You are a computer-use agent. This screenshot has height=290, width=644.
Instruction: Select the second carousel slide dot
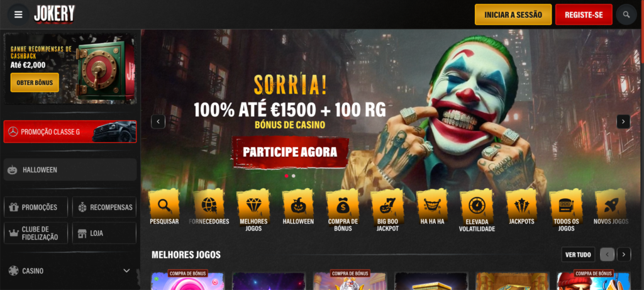click(x=293, y=176)
